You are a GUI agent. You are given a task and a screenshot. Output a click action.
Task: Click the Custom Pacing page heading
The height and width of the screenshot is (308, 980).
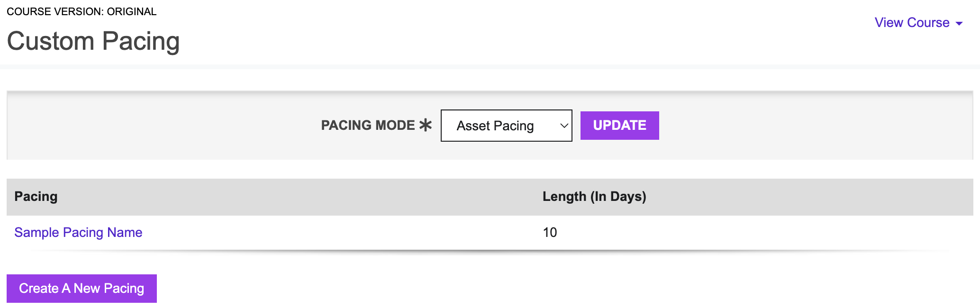point(93,41)
